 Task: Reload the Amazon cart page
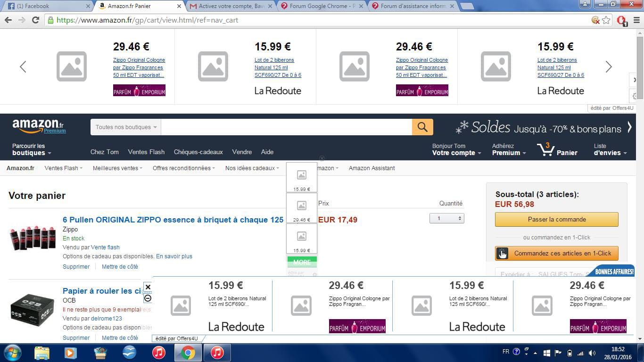coord(35,20)
